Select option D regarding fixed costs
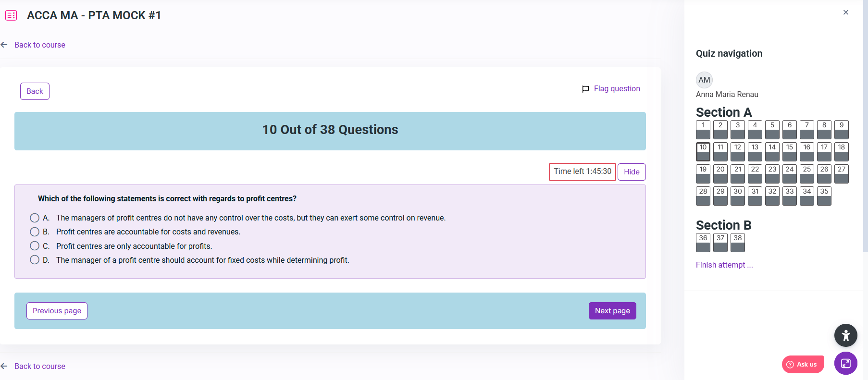Image resolution: width=868 pixels, height=380 pixels. (x=35, y=260)
